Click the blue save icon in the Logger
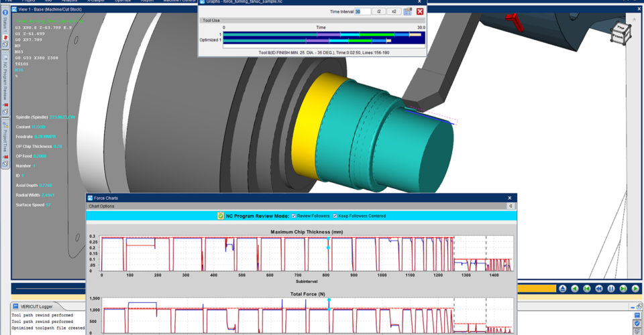The image size is (644, 335). 637,316
